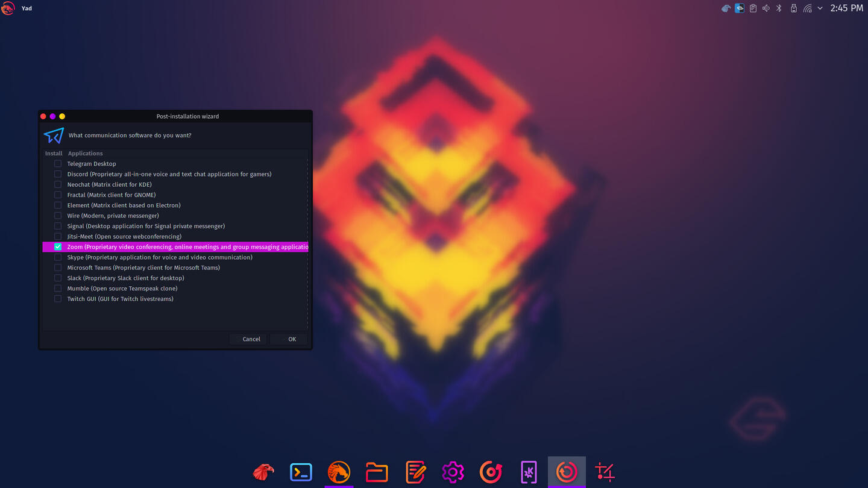Expand hidden system tray icons arrow
The width and height of the screenshot is (868, 488).
[x=820, y=8]
